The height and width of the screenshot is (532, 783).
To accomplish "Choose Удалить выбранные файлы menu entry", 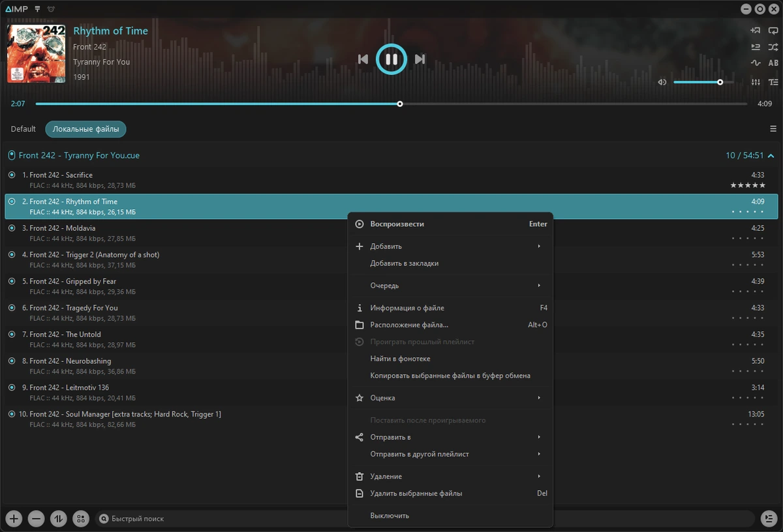I will pos(450,494).
